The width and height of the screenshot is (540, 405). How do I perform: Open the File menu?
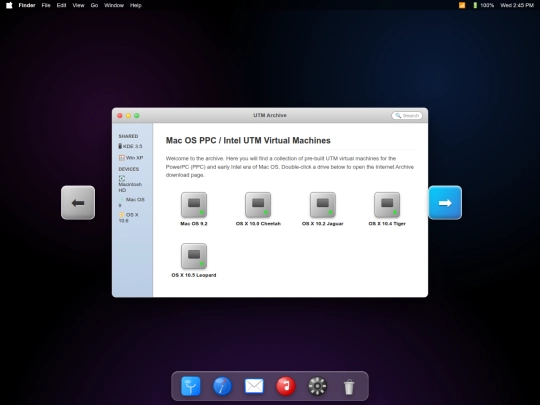(46, 5)
